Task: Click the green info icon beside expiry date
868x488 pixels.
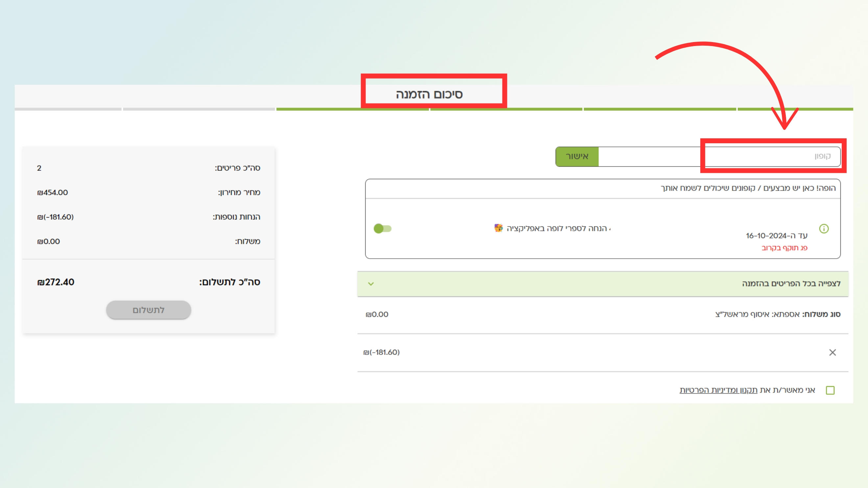Action: coord(824,229)
